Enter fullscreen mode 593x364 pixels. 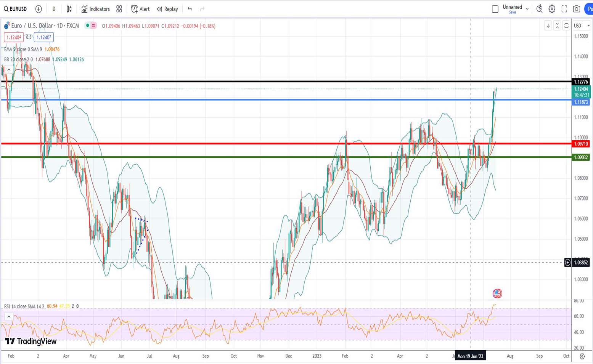(x=564, y=9)
